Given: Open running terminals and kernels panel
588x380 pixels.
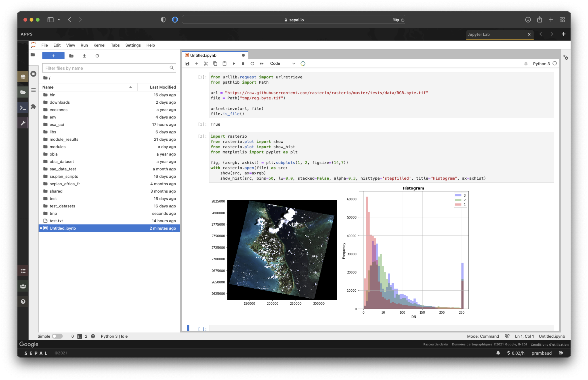Looking at the screenshot, I should point(33,74).
